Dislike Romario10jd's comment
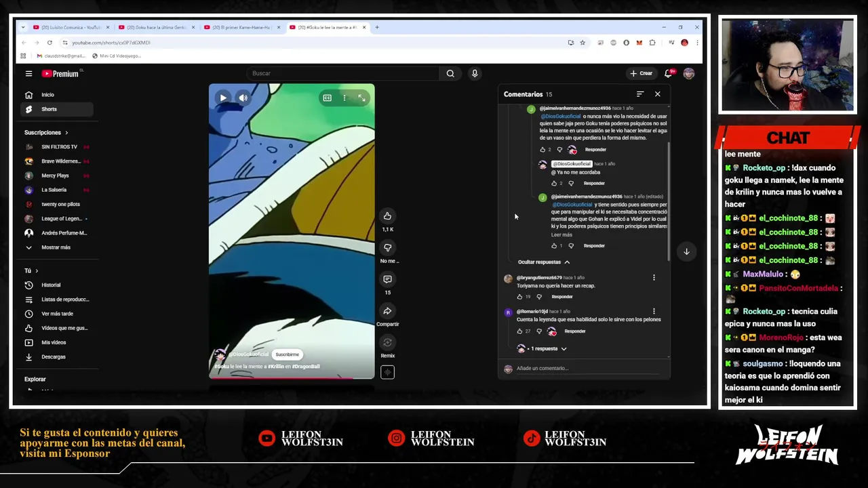868x488 pixels. pos(539,331)
